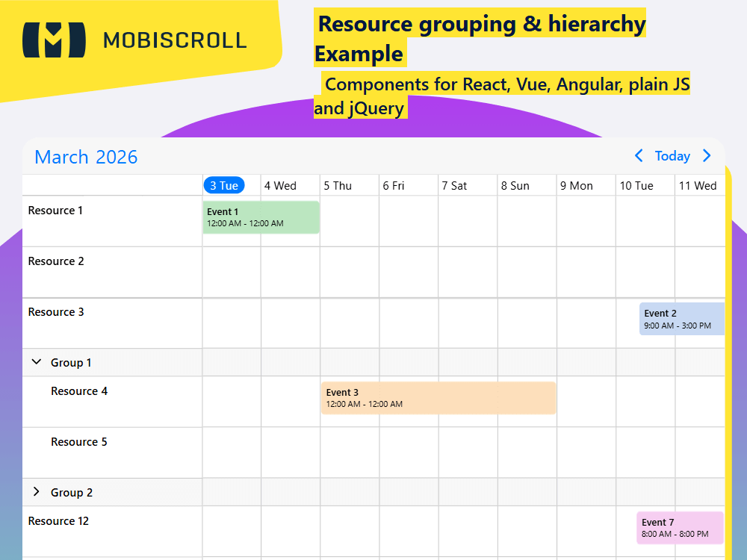Click the next period chevron arrow

coord(707,156)
